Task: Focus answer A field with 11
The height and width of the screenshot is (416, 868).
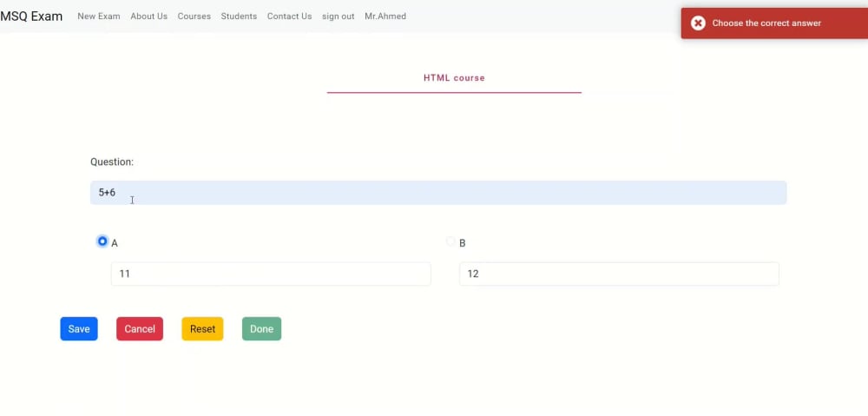Action: 271,274
